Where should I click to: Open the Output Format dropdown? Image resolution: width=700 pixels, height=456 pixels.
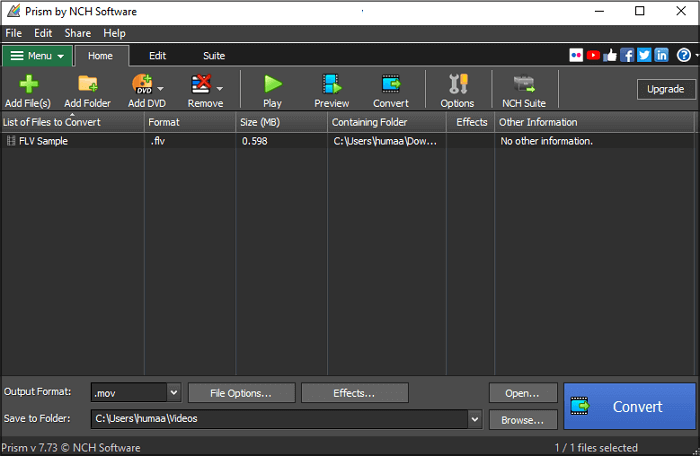pyautogui.click(x=173, y=393)
